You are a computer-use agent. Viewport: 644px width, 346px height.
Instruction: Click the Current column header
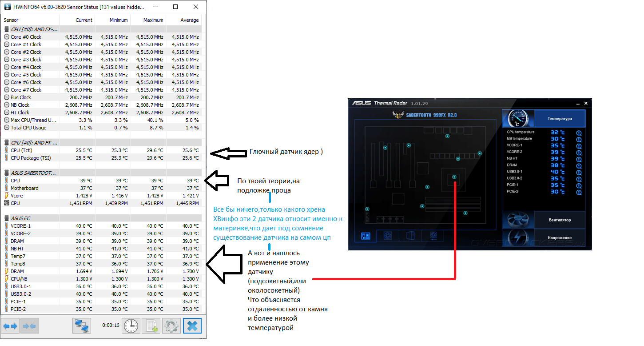(x=77, y=20)
